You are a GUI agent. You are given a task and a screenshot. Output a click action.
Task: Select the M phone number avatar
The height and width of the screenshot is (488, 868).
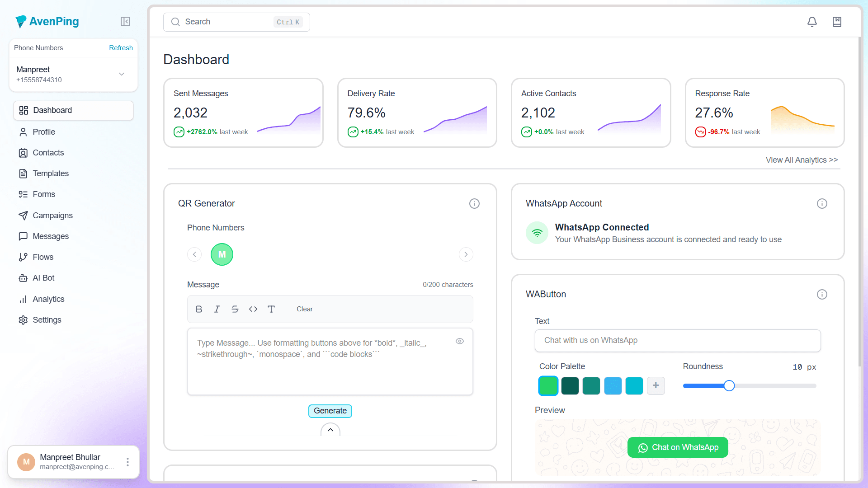(x=222, y=254)
